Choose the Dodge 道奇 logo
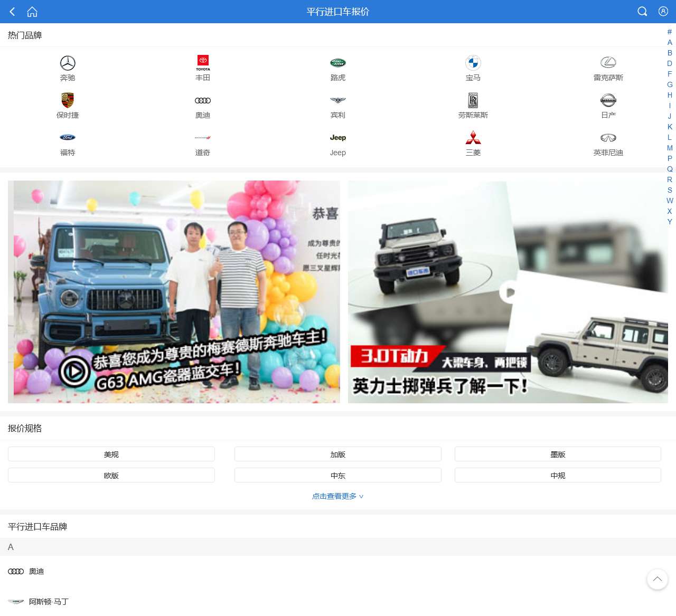The height and width of the screenshot is (616, 676). point(203,138)
